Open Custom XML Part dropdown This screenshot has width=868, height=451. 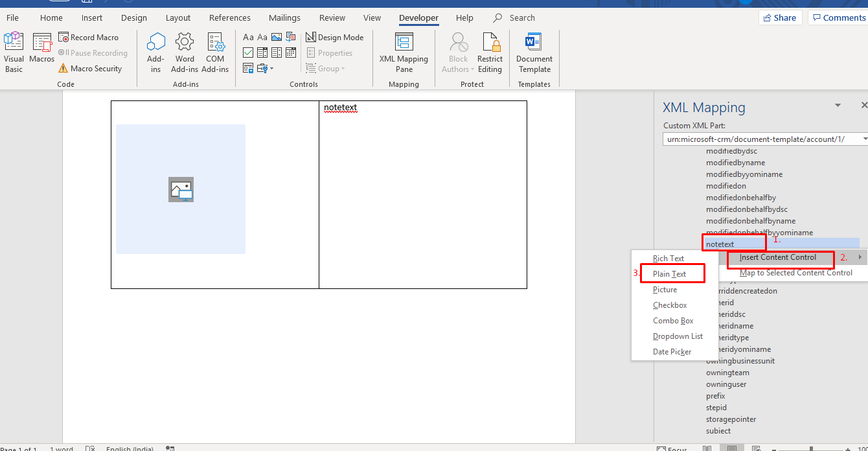pyautogui.click(x=765, y=139)
